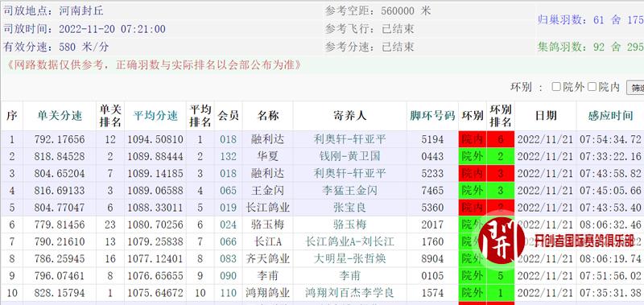Open 钱刚-黄卫国 owner link
644x305 pixels.
pos(349,156)
